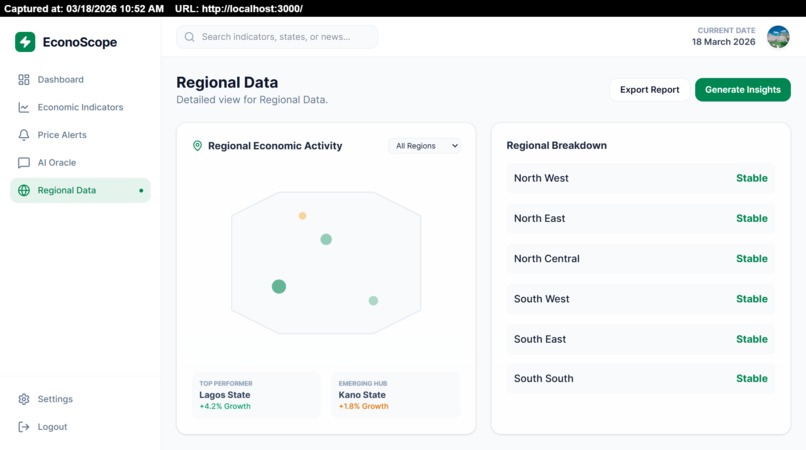
Task: Select the South East breakdown row
Action: coord(640,339)
